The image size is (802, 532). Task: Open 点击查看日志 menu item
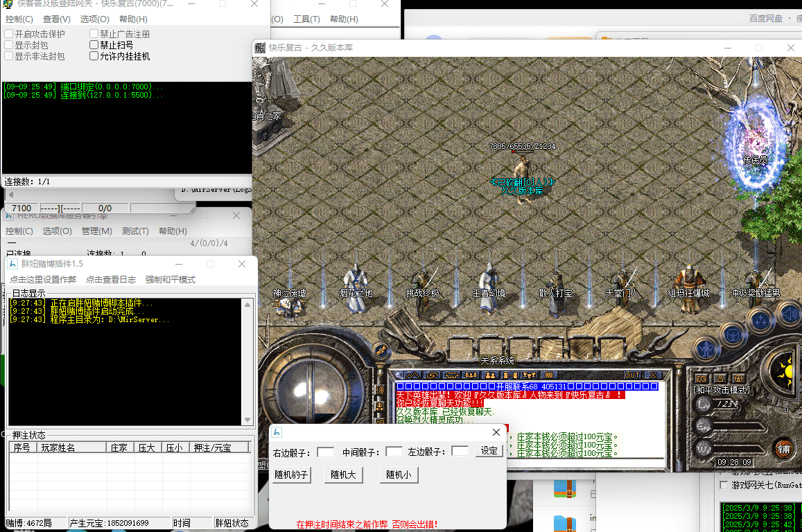click(x=110, y=280)
